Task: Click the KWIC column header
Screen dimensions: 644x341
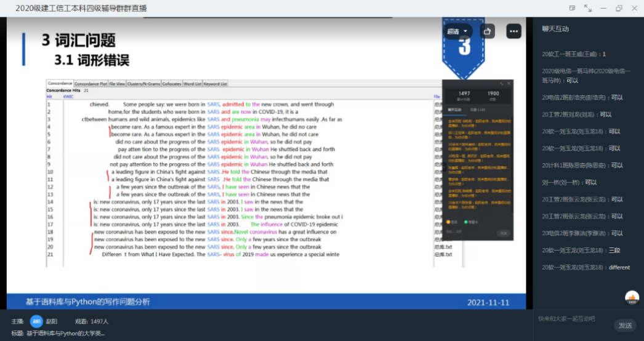Action: coord(68,97)
